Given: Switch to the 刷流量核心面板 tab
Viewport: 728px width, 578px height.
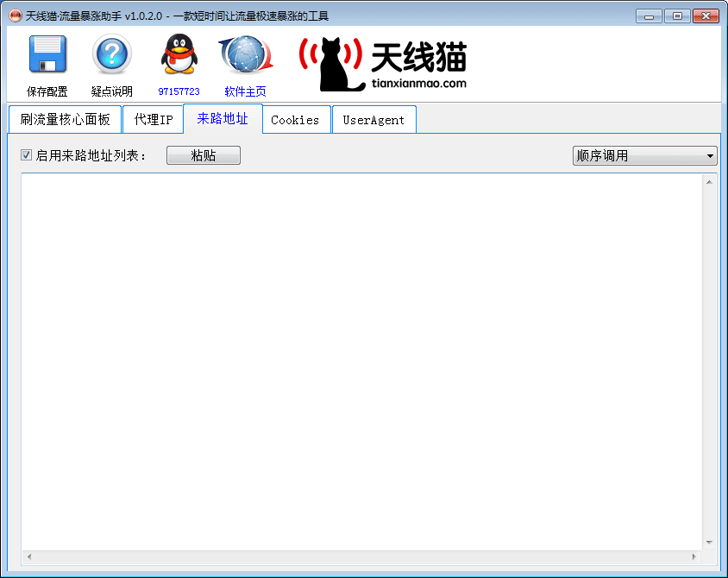Looking at the screenshot, I should (x=65, y=120).
